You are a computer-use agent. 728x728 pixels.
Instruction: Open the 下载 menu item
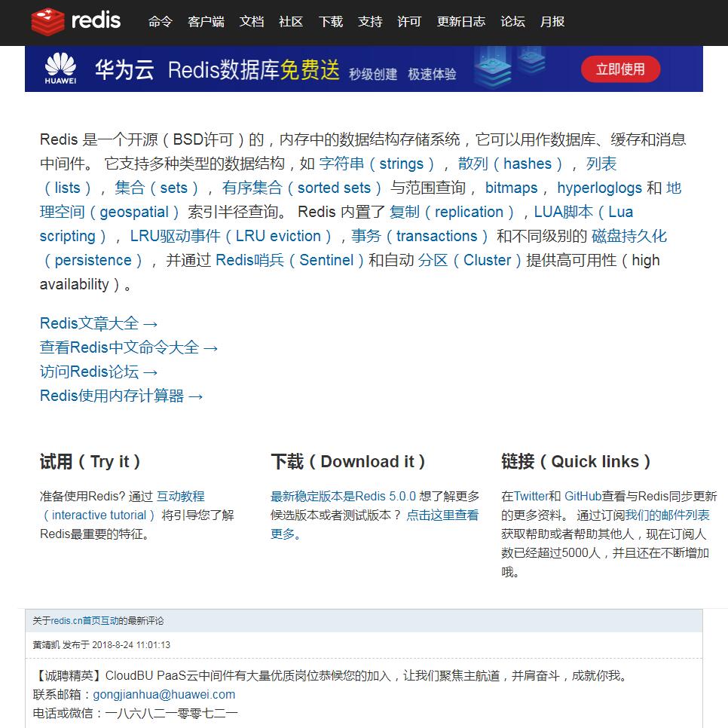click(331, 21)
